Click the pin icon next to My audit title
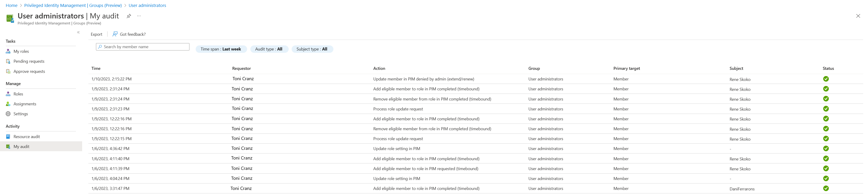Viewport: 868px width, 195px height. (129, 16)
